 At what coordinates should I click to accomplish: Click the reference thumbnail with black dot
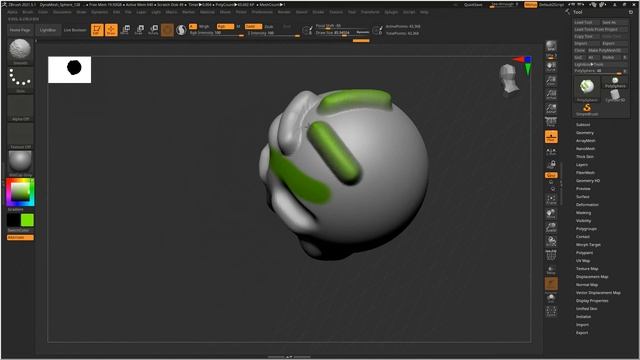point(69,69)
